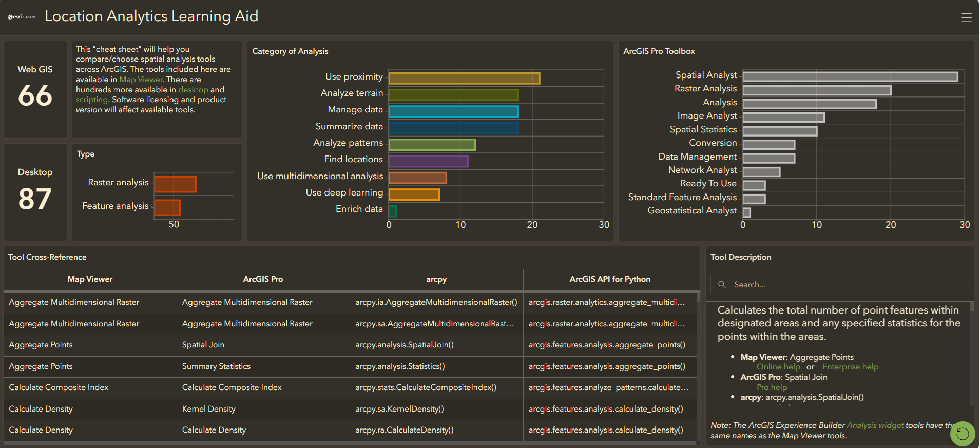Select the Manage data bar
The image size is (980, 448).
(x=453, y=111)
